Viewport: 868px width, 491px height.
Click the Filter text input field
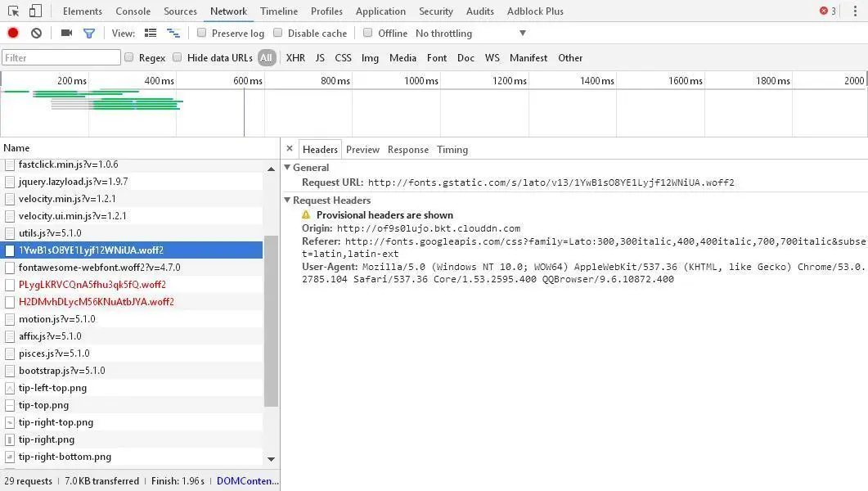point(61,57)
